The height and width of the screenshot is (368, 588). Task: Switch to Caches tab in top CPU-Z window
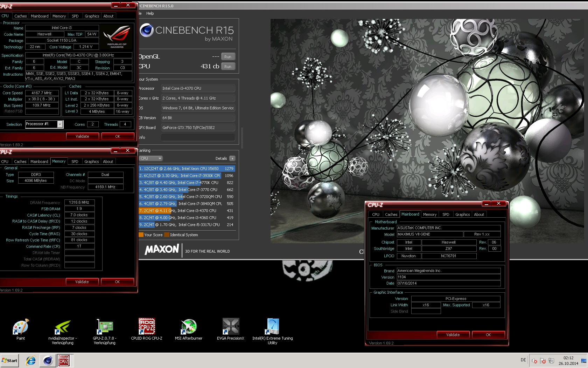[20, 16]
